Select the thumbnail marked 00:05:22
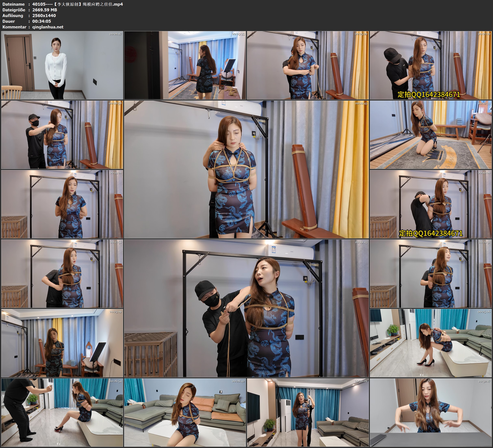Screen dimensions: 493x448 [x=308, y=65]
